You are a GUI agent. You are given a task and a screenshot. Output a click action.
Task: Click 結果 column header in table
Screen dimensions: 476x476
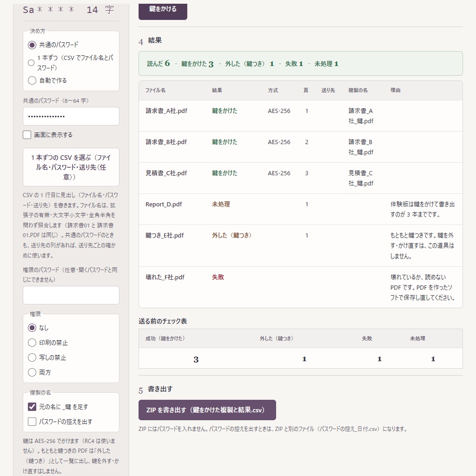[217, 90]
